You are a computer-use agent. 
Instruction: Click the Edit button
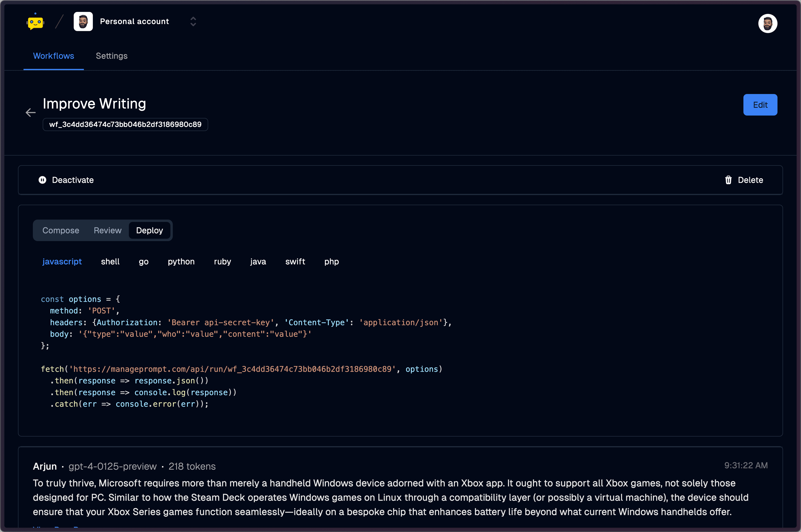coord(760,105)
